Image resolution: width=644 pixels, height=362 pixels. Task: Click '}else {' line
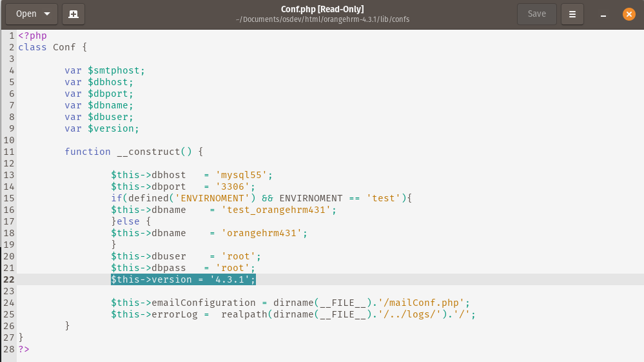[x=131, y=221]
